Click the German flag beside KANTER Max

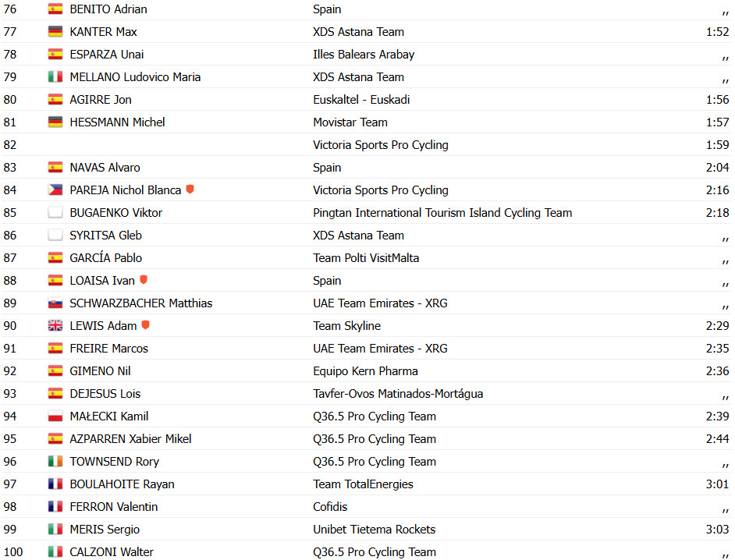click(55, 31)
